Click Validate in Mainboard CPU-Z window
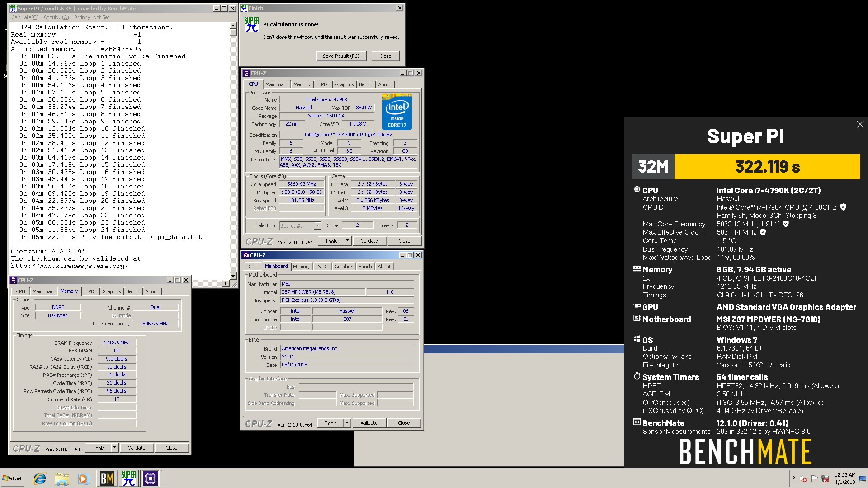Screen dimensions: 868x488 369,423
